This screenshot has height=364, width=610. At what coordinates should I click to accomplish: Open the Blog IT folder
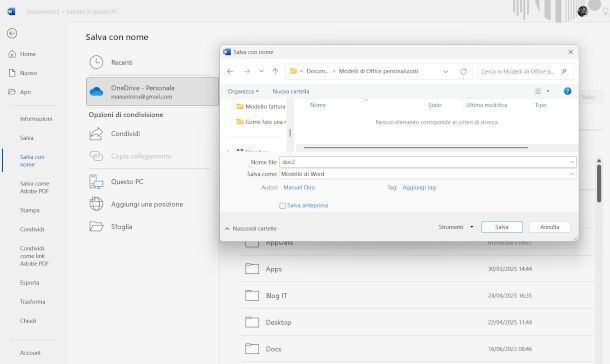417,296
